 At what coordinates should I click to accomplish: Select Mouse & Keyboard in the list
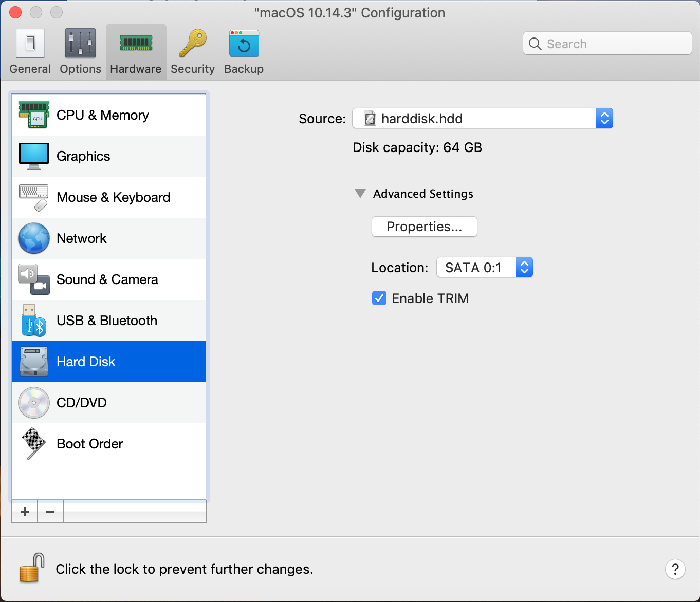[x=109, y=197]
